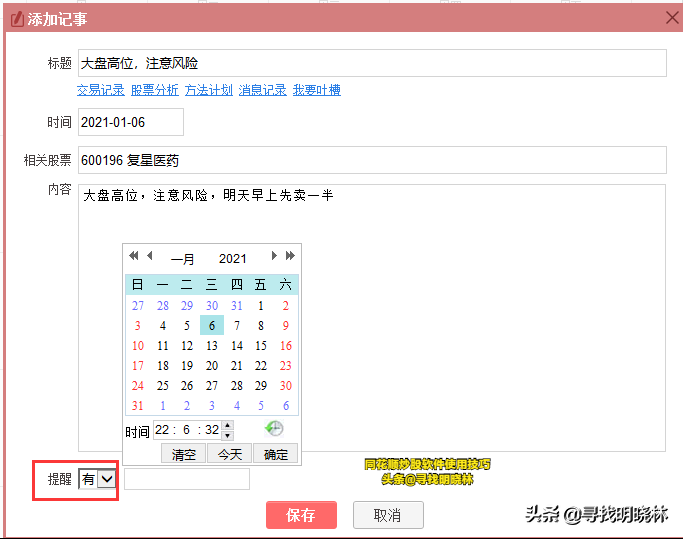The height and width of the screenshot is (539, 683).
Task: Go to next year in calendar
Action: tap(290, 256)
